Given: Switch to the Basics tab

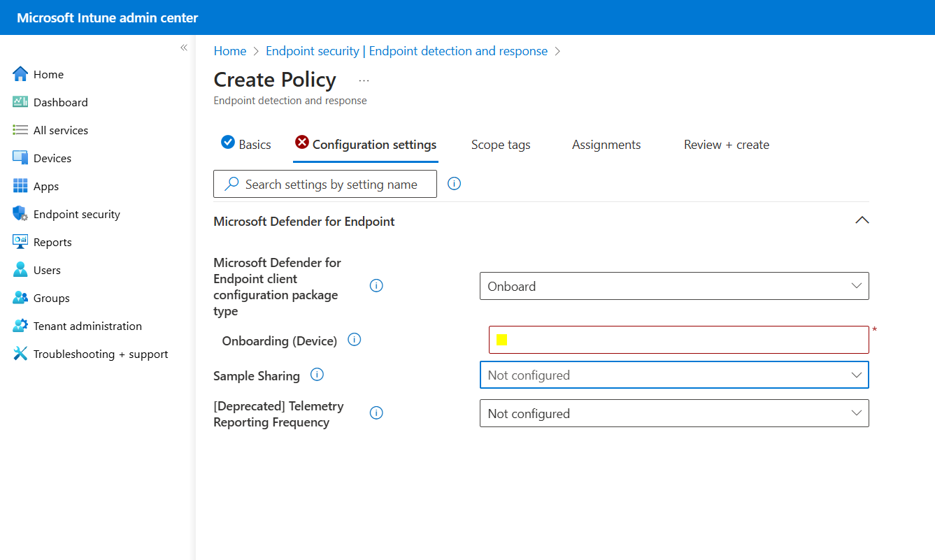Looking at the screenshot, I should (x=246, y=145).
